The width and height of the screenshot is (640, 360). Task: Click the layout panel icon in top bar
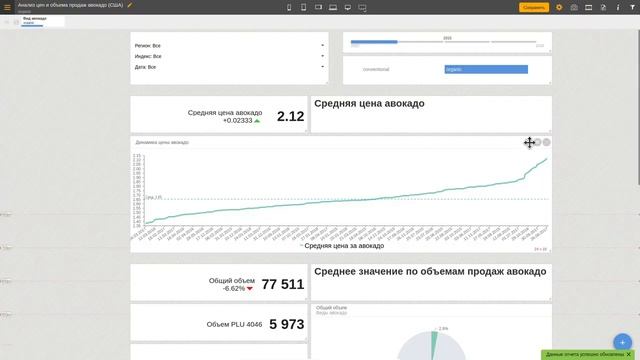tap(589, 7)
